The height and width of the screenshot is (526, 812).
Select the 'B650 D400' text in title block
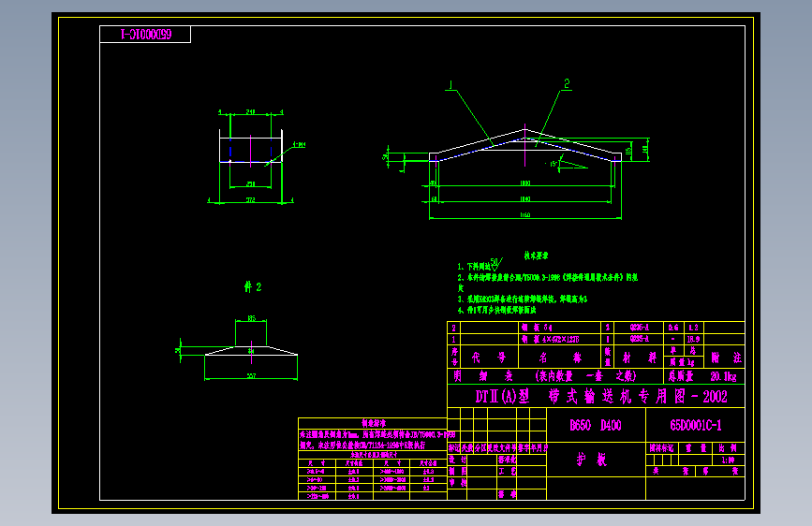click(x=596, y=426)
